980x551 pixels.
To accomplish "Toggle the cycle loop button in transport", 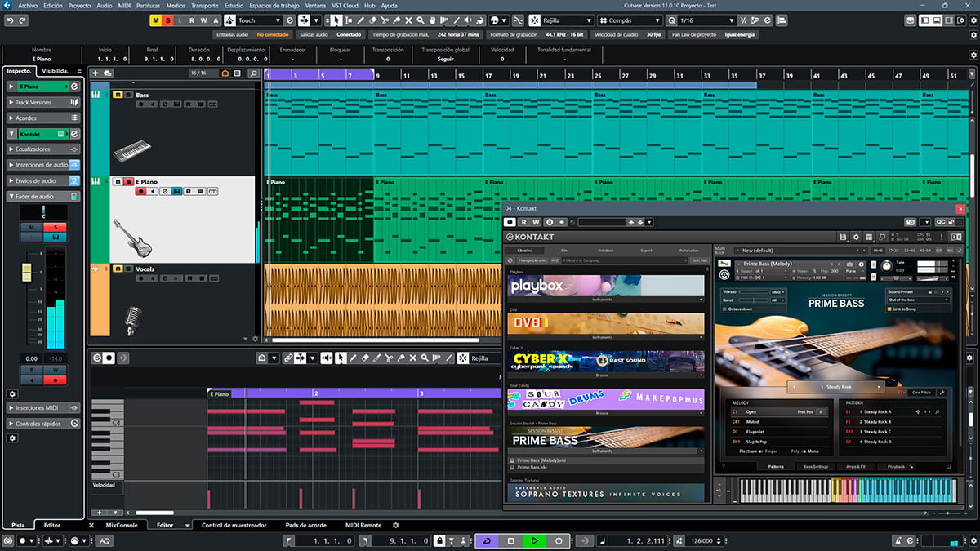I will (x=487, y=540).
